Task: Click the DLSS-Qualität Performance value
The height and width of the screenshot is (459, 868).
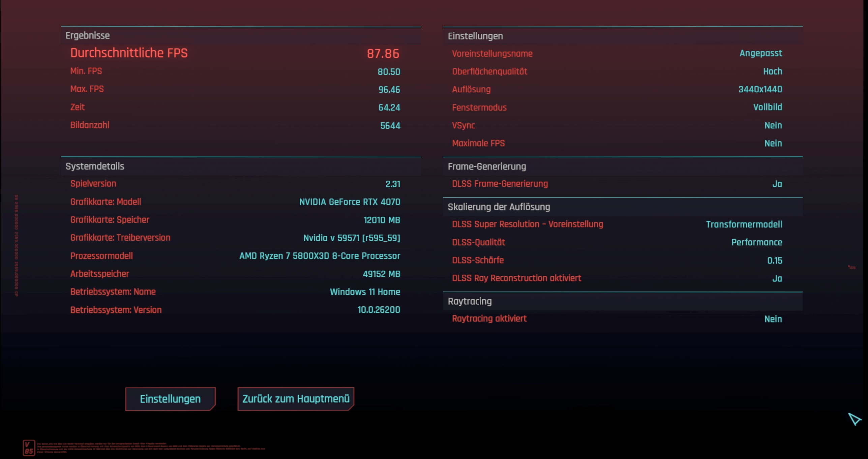Action: click(756, 242)
